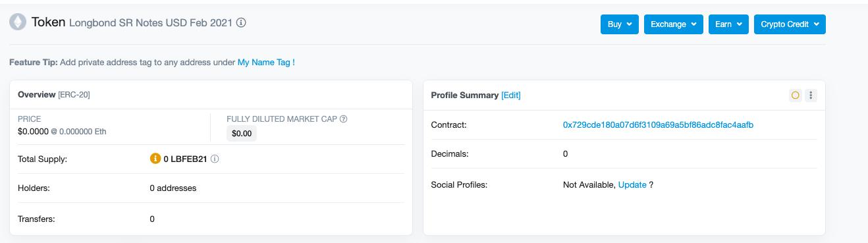Click the 0 LBFEB21 total supply value

coord(185,159)
